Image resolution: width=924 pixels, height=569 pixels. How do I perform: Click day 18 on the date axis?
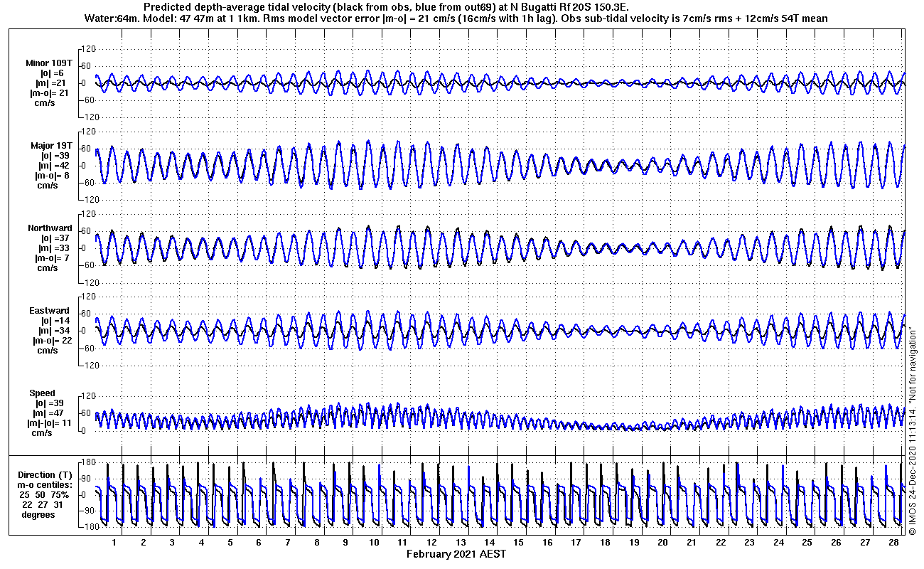(606, 543)
